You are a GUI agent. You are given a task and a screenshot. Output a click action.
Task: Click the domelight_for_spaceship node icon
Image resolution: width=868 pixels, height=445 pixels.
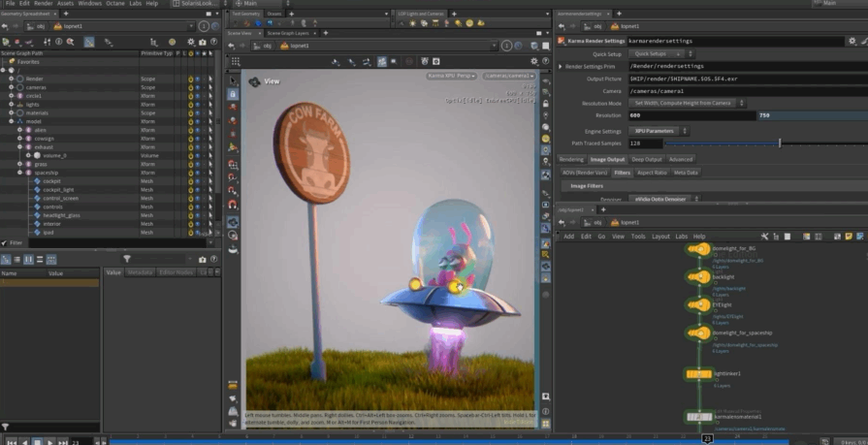[700, 333]
